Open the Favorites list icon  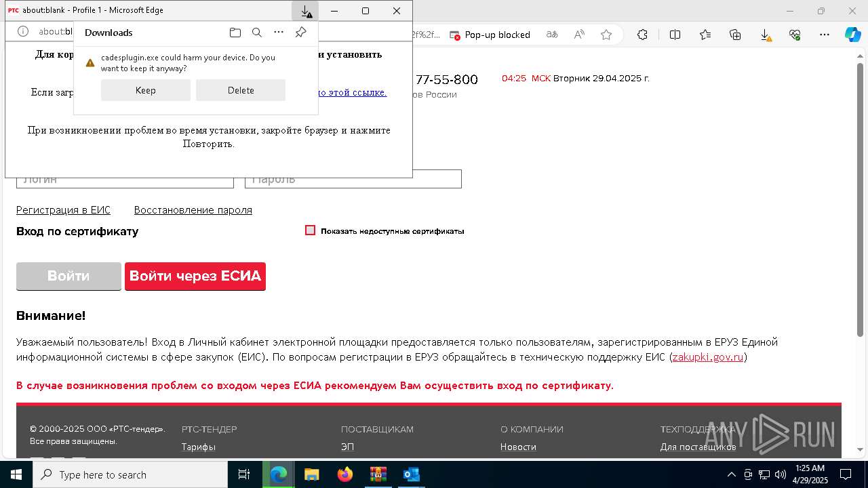[705, 35]
